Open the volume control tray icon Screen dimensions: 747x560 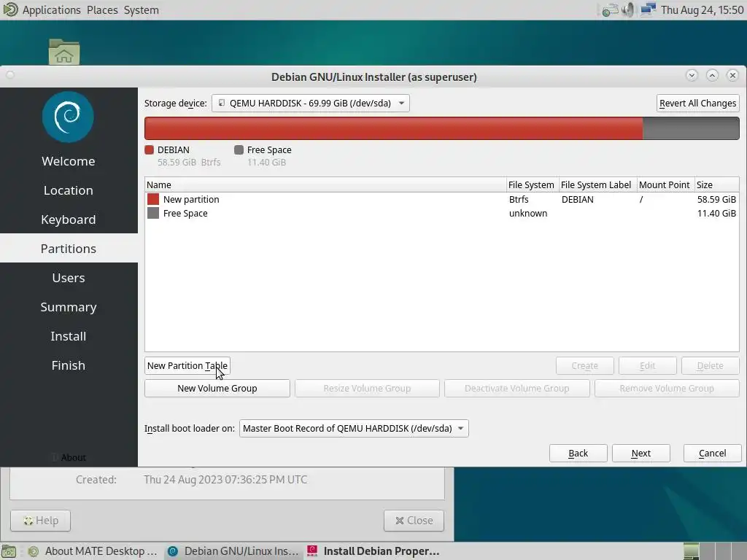[x=628, y=9]
